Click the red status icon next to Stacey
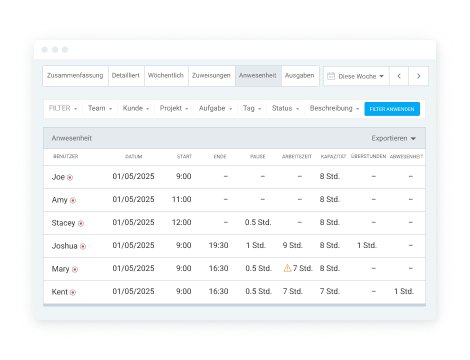 click(x=81, y=224)
